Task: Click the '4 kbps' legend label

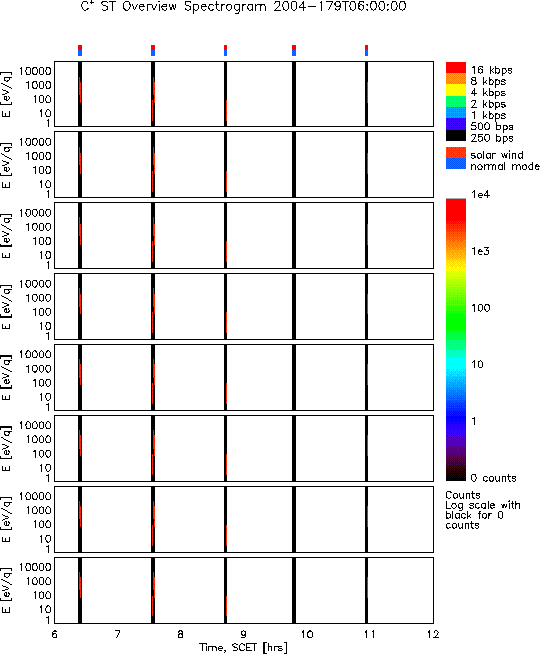Action: pos(488,93)
